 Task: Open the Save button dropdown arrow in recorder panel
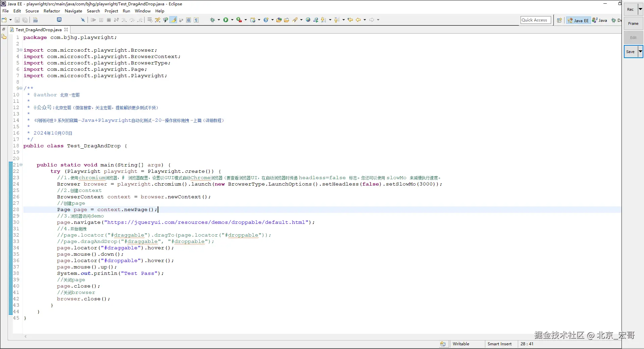(x=640, y=52)
